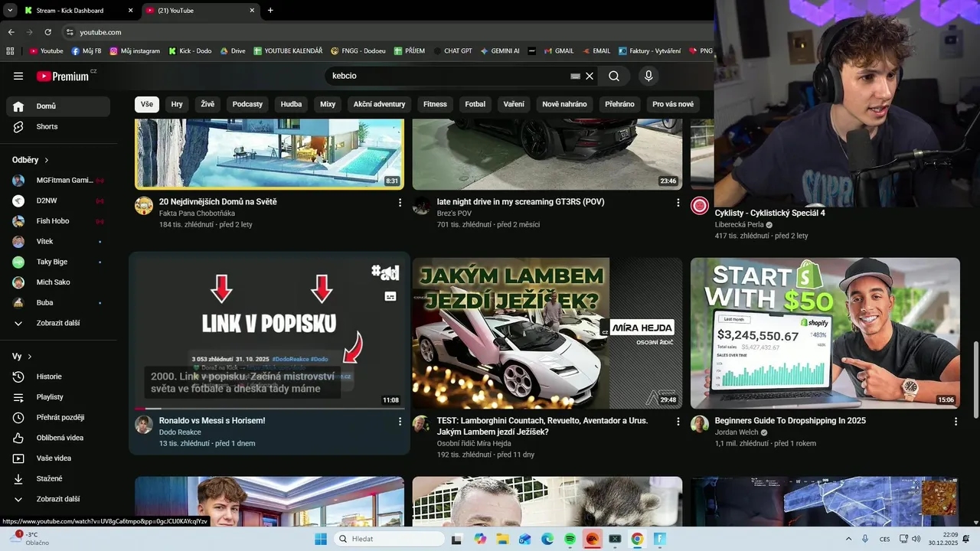Select the Hry filter chip
This screenshot has height=551, width=980.
click(177, 104)
